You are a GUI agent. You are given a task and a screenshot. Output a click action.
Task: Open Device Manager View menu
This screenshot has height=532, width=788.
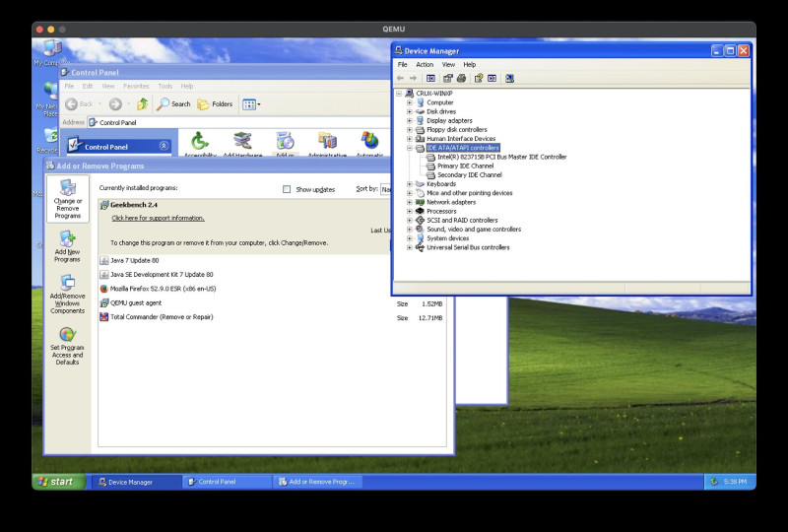click(448, 65)
